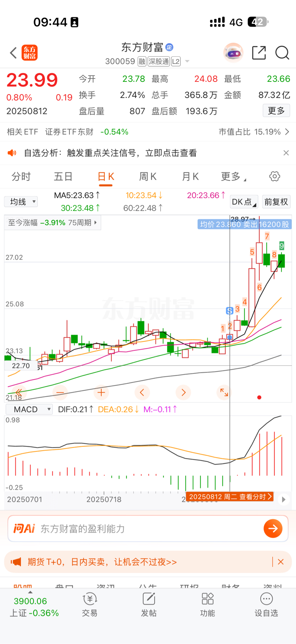296x644 pixels.
Task: Tap DIF:0.21 MACD value
Action: point(76,409)
